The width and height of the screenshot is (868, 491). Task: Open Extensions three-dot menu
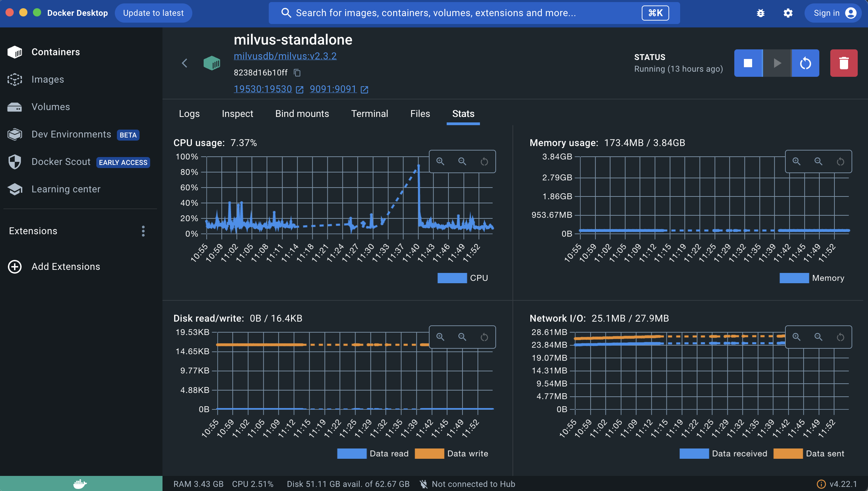click(143, 231)
